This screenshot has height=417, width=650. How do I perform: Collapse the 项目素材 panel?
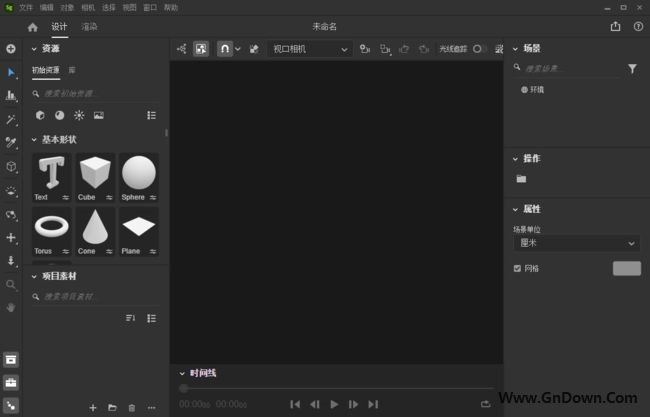click(34, 276)
